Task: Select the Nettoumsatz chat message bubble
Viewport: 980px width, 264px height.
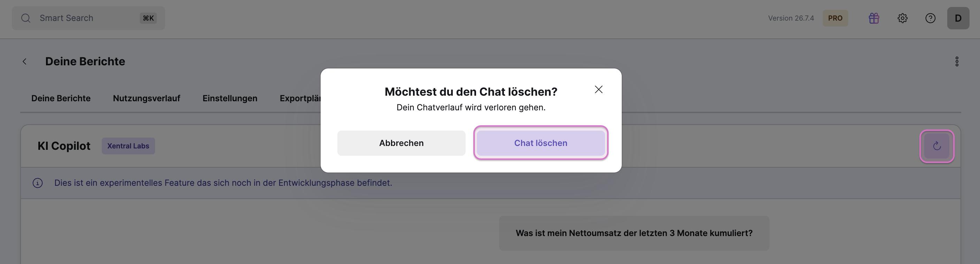Action: click(x=634, y=233)
